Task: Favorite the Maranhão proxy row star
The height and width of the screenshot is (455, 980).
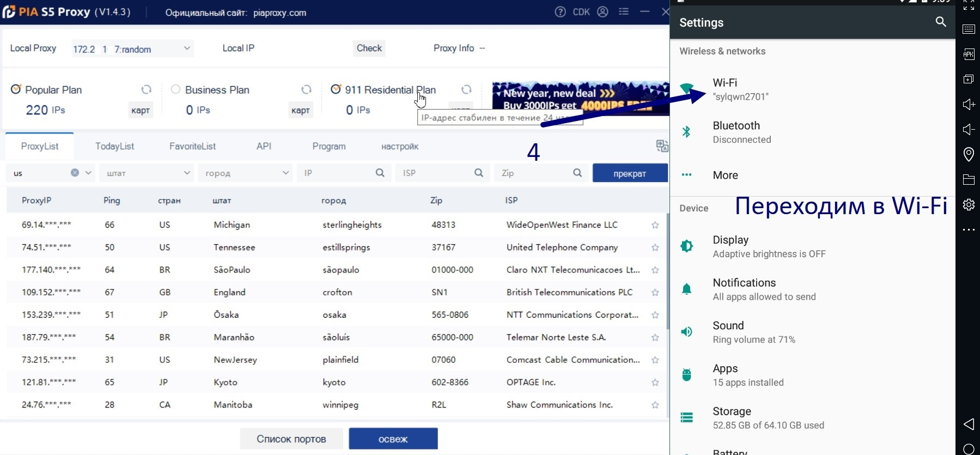Action: point(655,338)
